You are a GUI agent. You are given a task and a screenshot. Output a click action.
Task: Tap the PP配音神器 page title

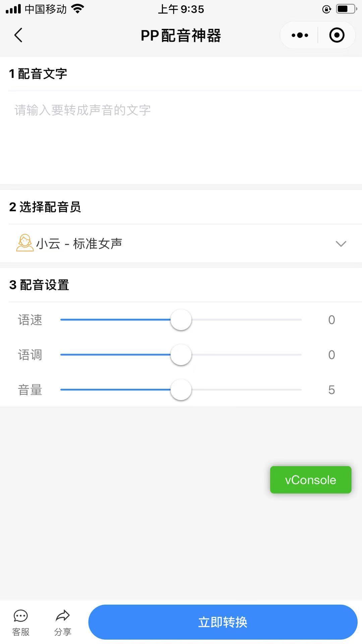[181, 36]
